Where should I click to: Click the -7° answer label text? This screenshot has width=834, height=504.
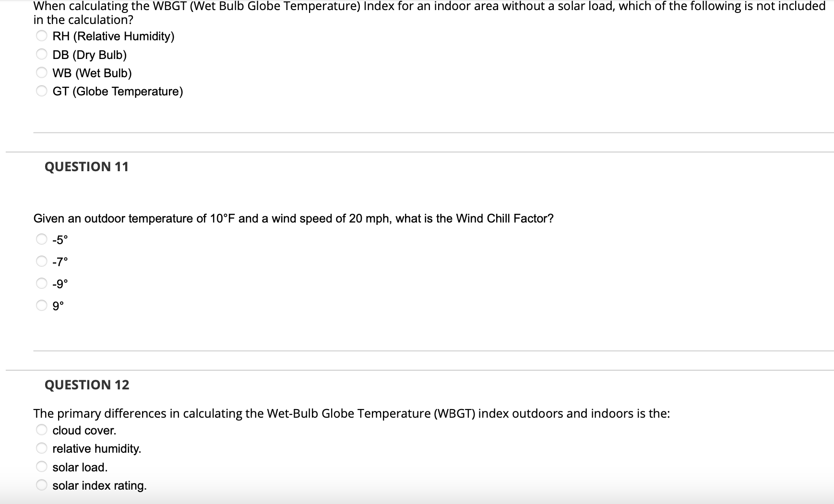click(x=60, y=261)
